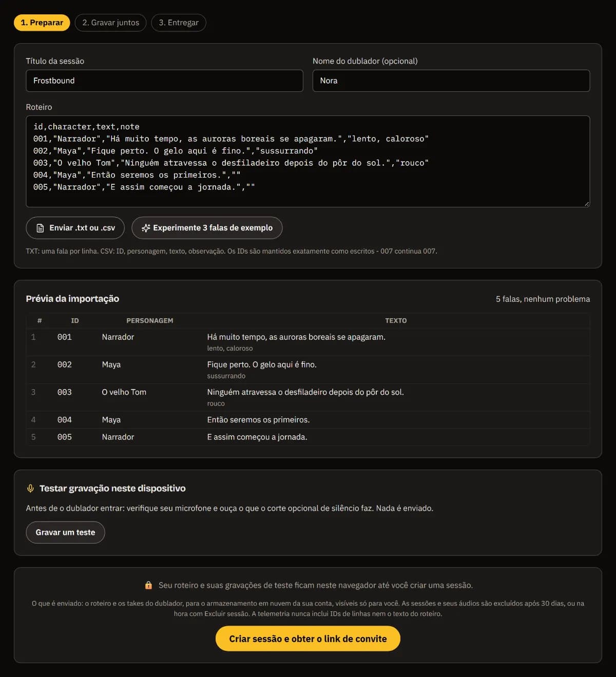The height and width of the screenshot is (677, 616).
Task: Select ID cell 002 in the preview
Action: [x=65, y=364]
